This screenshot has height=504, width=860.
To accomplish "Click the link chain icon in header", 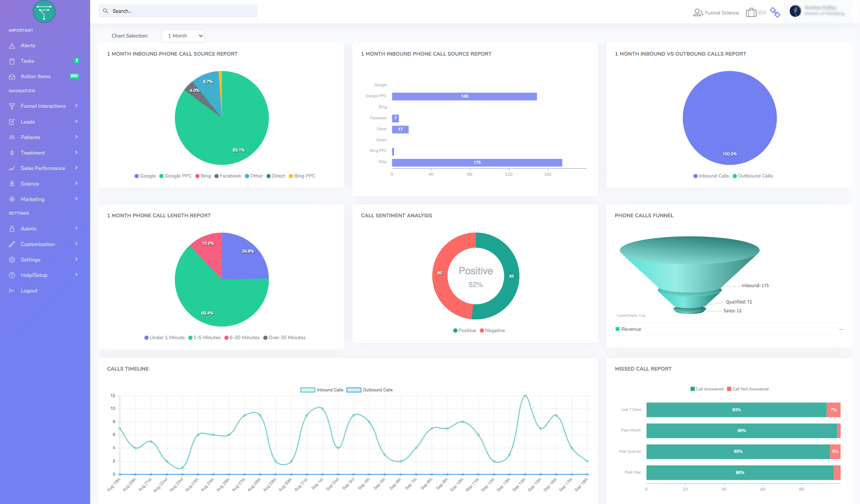I will click(775, 12).
